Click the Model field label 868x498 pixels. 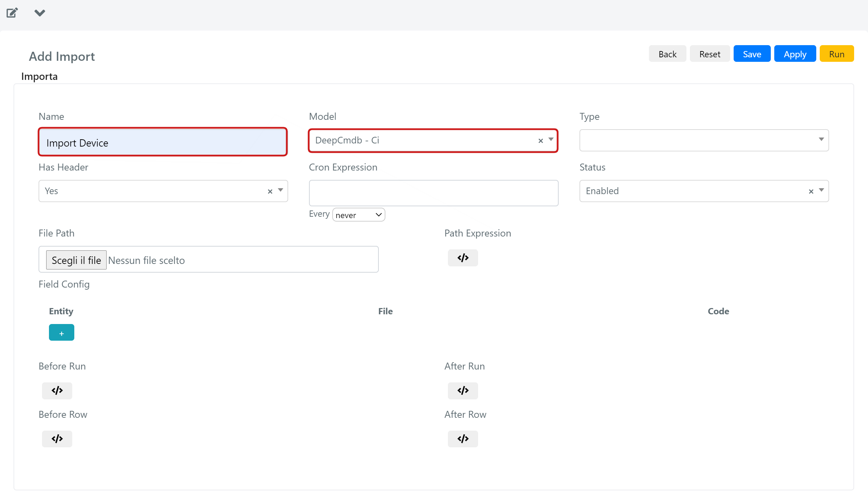click(323, 116)
